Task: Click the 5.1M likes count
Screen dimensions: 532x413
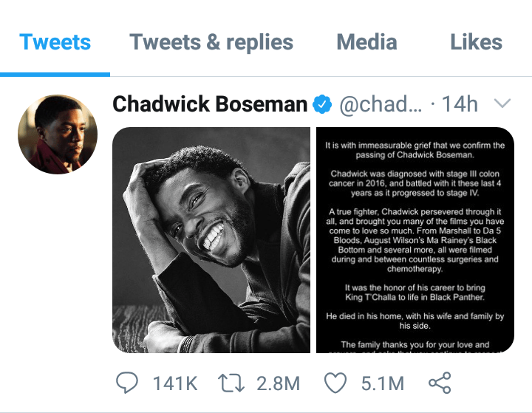Action: pyautogui.click(x=382, y=383)
